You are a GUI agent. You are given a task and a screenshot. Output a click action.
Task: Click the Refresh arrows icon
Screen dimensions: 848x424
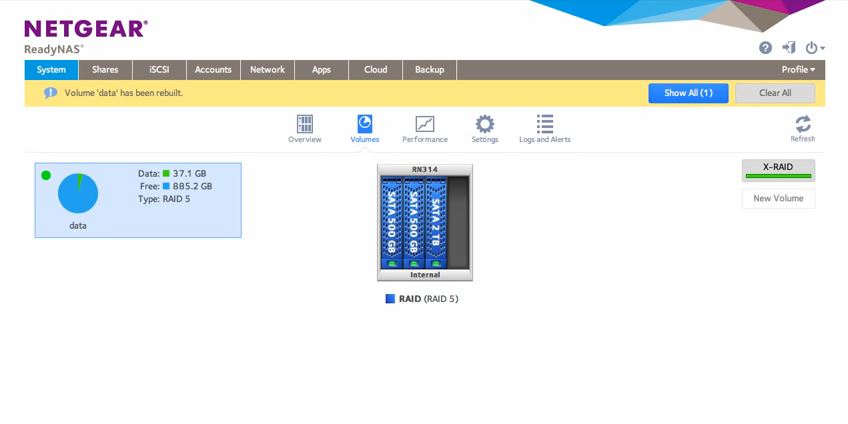point(803,124)
